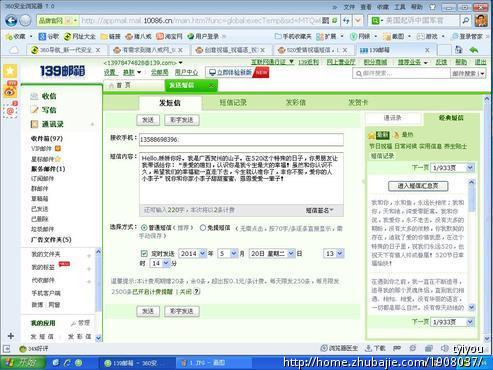
Task: Click the page's main vertical scrollbar
Action: 487,220
